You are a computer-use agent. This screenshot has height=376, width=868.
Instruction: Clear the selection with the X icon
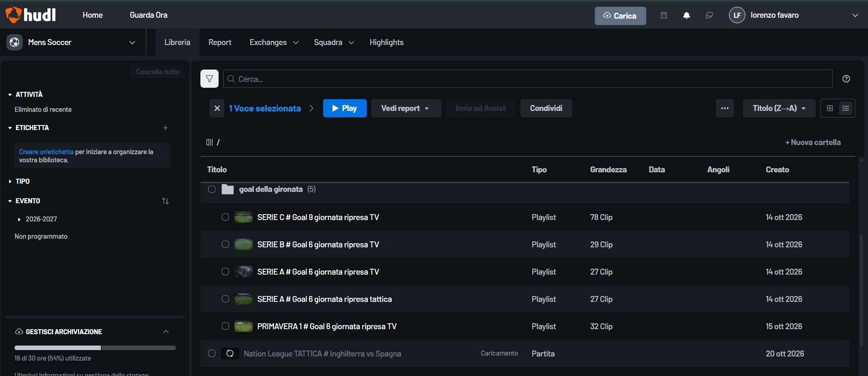(217, 108)
